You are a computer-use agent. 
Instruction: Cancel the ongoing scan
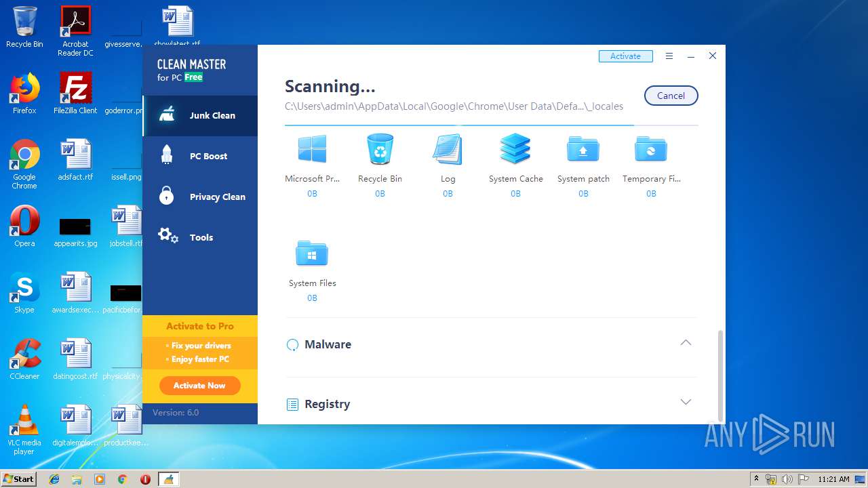pos(671,96)
